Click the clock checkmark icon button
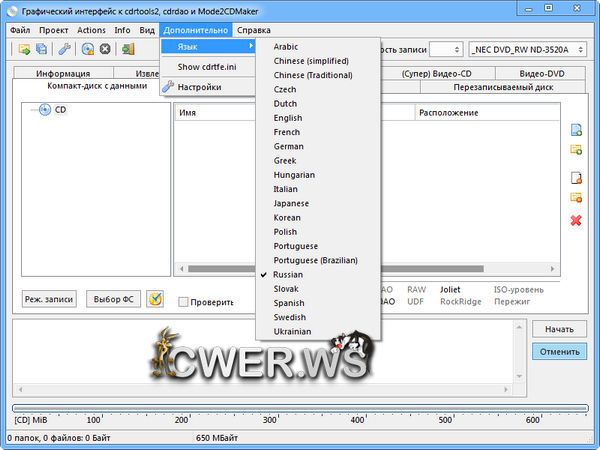600x450 pixels. click(155, 299)
